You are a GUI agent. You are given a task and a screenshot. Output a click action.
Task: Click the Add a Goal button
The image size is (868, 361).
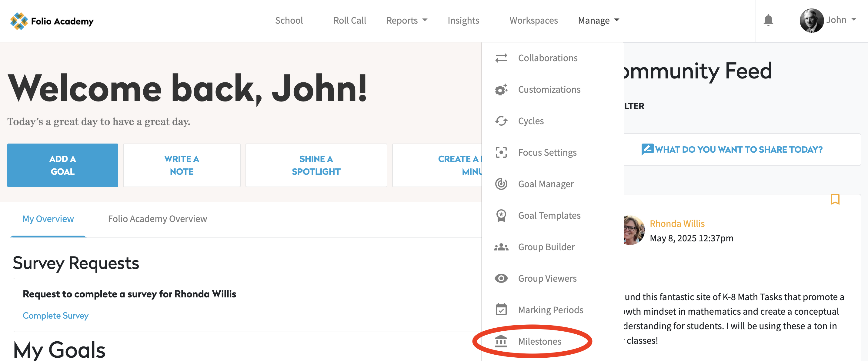pos(63,165)
